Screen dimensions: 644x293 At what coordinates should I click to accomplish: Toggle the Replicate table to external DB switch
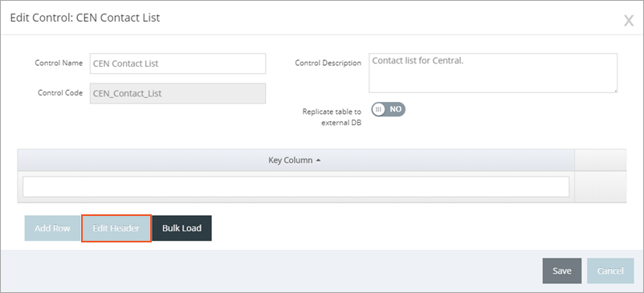(388, 109)
